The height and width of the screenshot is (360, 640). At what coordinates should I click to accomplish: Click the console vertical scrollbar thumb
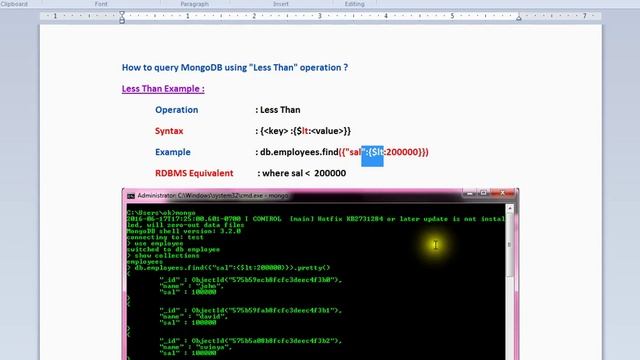click(x=510, y=245)
